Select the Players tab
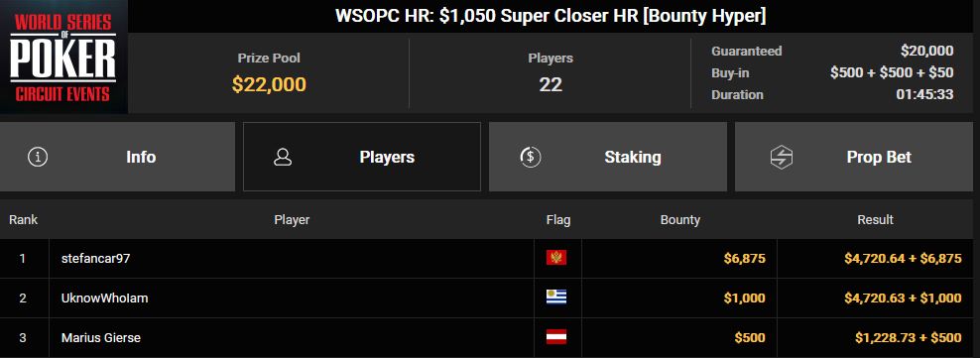This screenshot has height=358, width=980. 362,157
